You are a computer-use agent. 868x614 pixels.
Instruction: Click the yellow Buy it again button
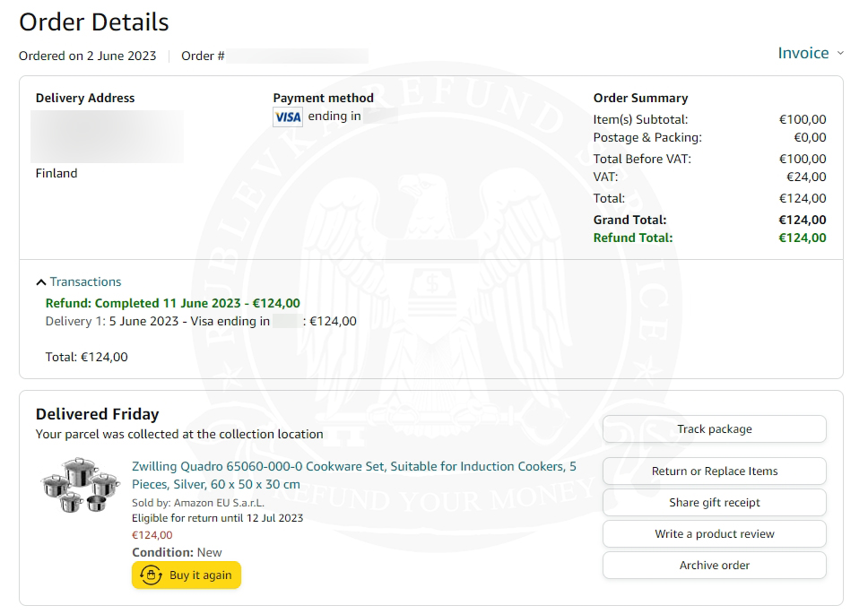click(187, 575)
